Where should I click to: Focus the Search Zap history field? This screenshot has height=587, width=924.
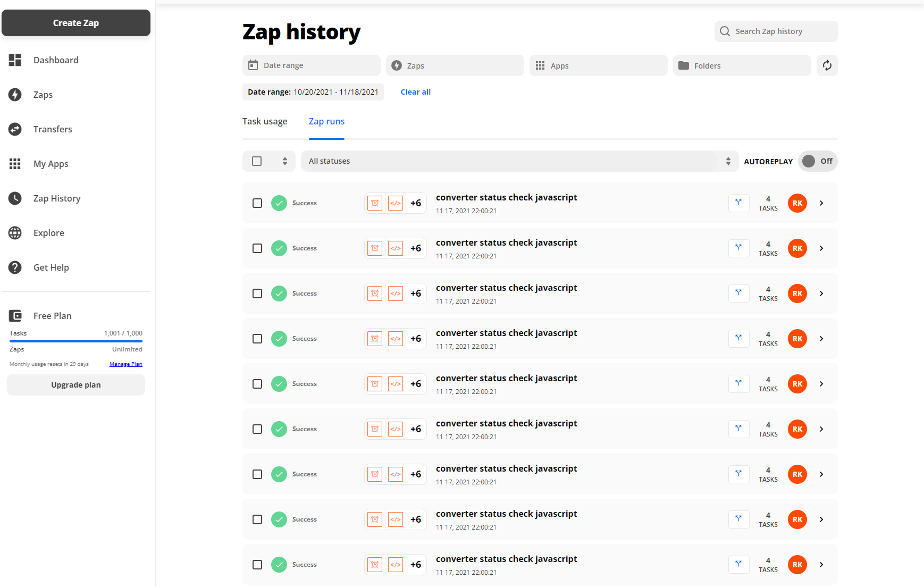(x=776, y=31)
